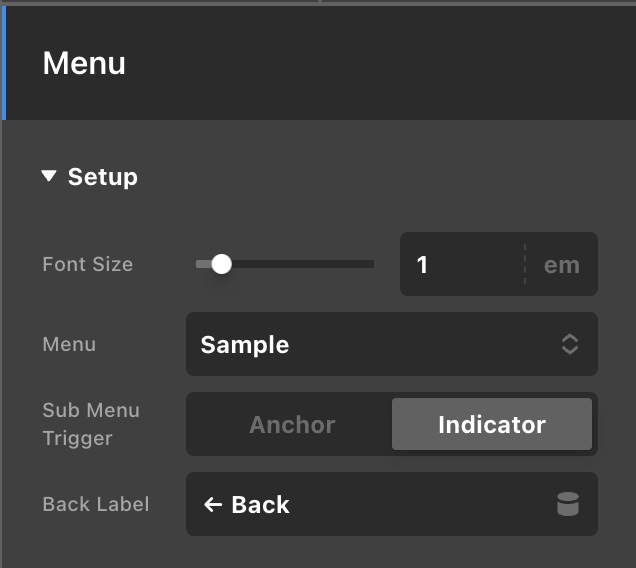
Task: Click the dashed divider before em unit
Action: (525, 264)
